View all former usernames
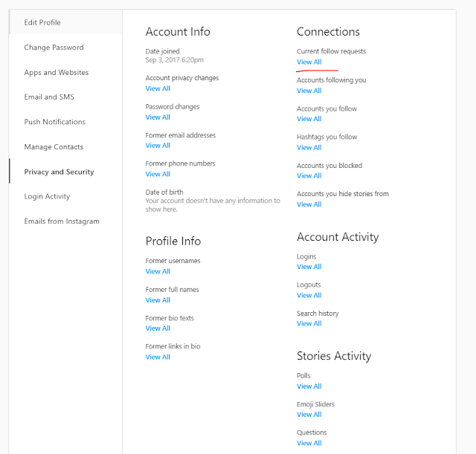This screenshot has height=454, width=476. (158, 271)
